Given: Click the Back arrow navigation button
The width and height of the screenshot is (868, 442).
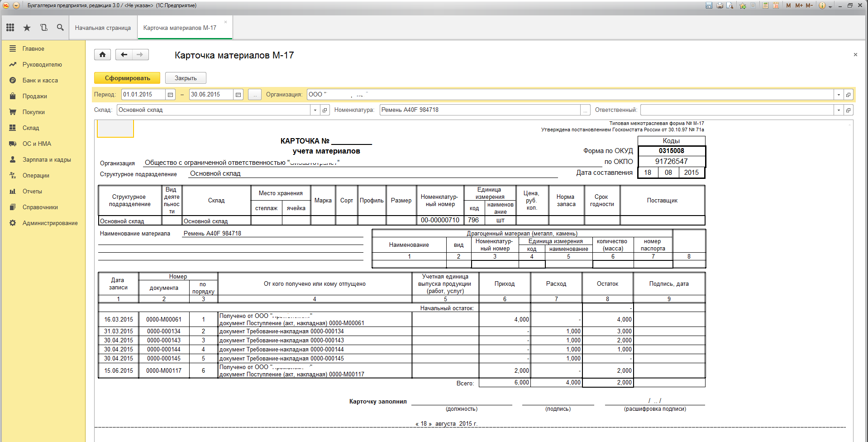Looking at the screenshot, I should coord(124,55).
